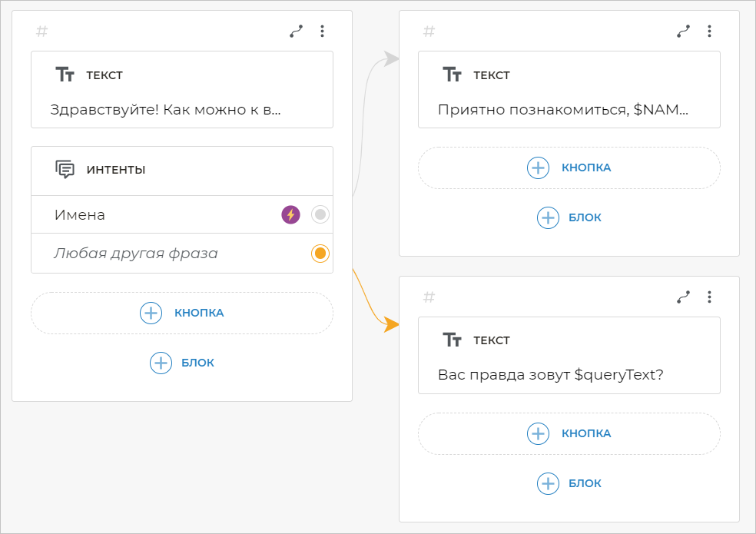The image size is (756, 534).
Task: Click the # title of the greeting block
Action: [x=42, y=32]
